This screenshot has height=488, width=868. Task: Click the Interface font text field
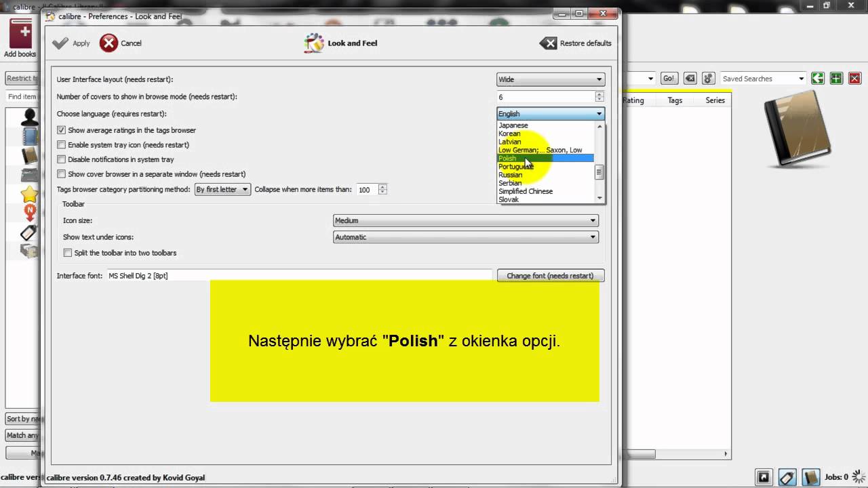click(298, 276)
